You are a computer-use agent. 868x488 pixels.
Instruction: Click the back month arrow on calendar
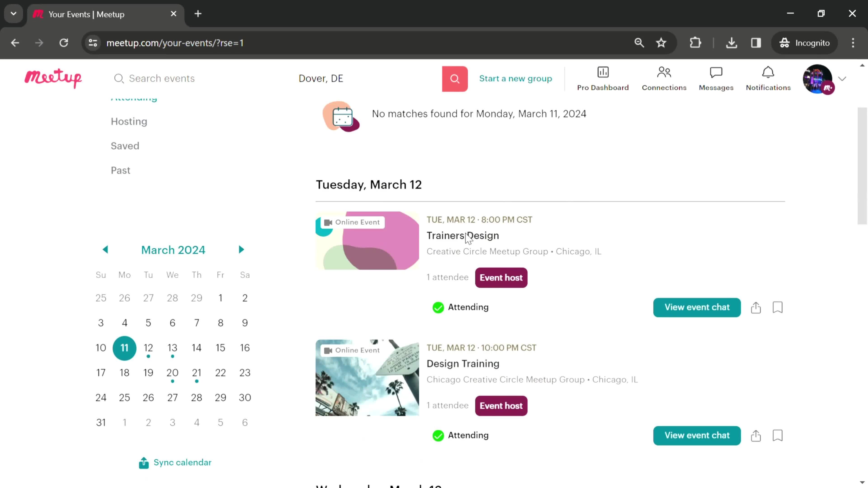point(104,250)
